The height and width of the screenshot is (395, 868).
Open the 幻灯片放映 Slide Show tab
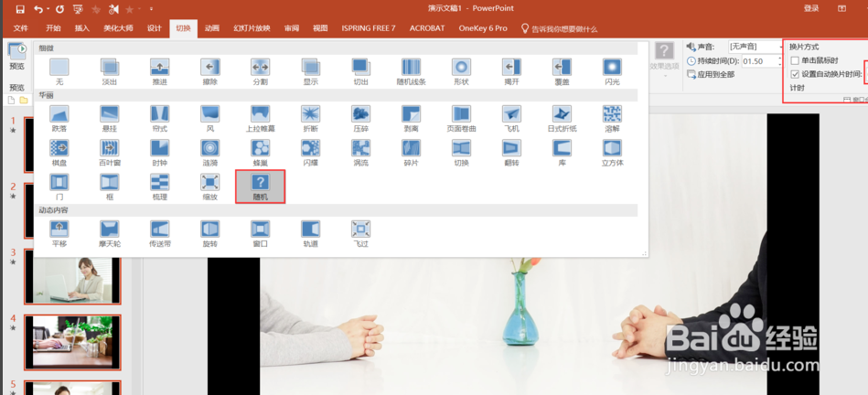click(x=252, y=28)
